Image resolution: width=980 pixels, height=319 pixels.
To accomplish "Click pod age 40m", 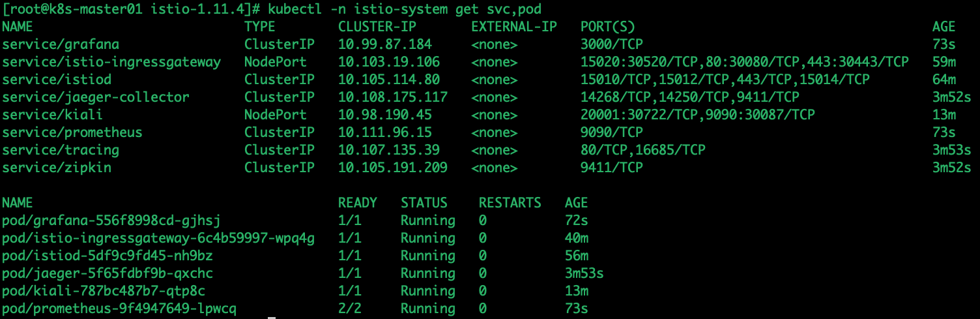I will [577, 238].
